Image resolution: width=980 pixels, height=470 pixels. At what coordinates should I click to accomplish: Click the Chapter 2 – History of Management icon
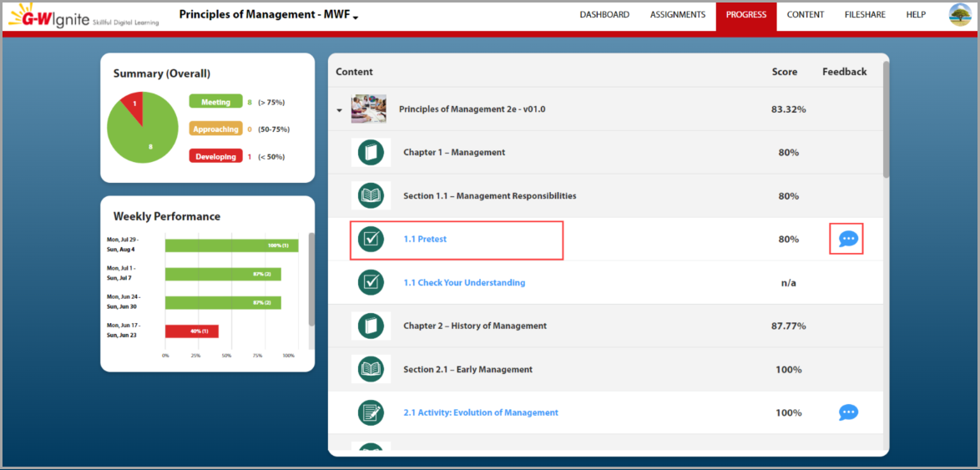click(371, 326)
